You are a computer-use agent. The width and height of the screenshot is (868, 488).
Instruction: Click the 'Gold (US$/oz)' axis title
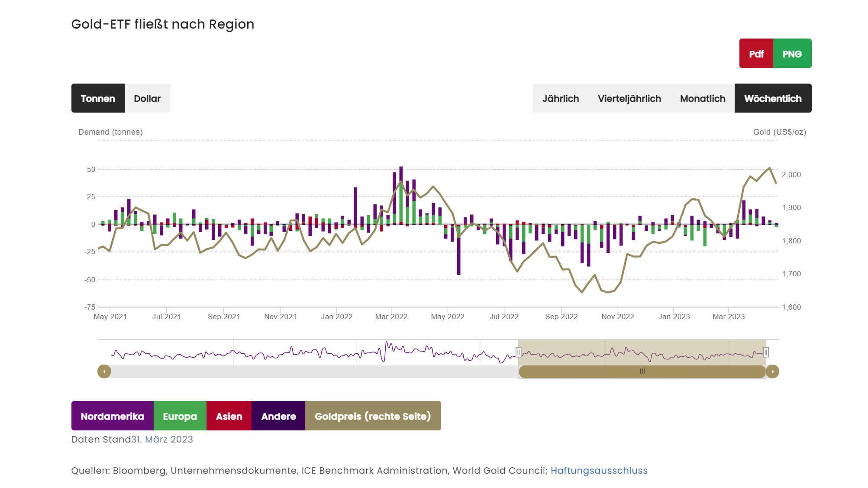coord(780,132)
